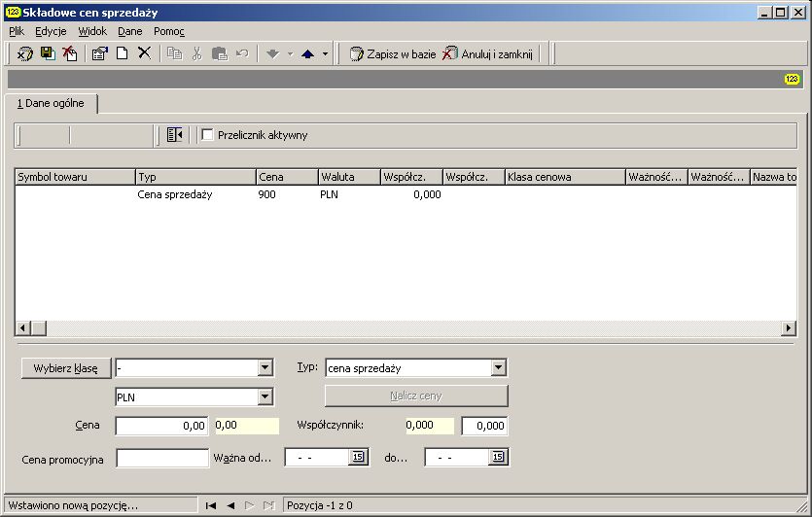812x517 pixels.
Task: Click the do date field
Action: click(457, 457)
